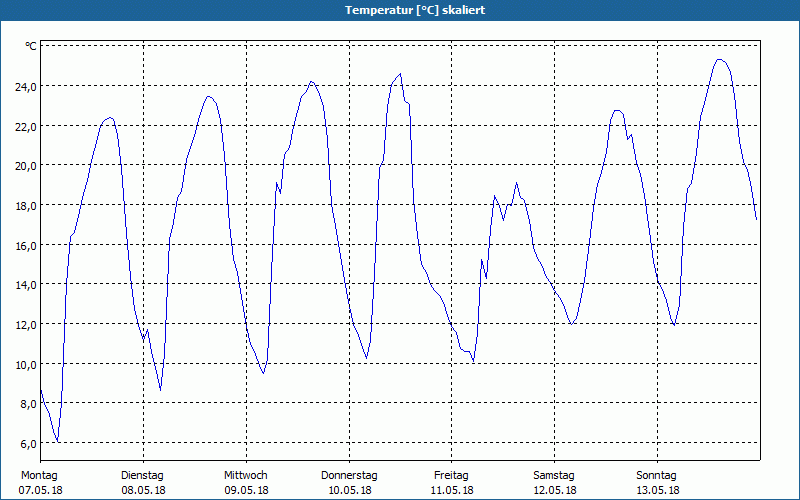Click the 8,0 y-axis label
This screenshot has height=500, width=800.
[x=28, y=404]
